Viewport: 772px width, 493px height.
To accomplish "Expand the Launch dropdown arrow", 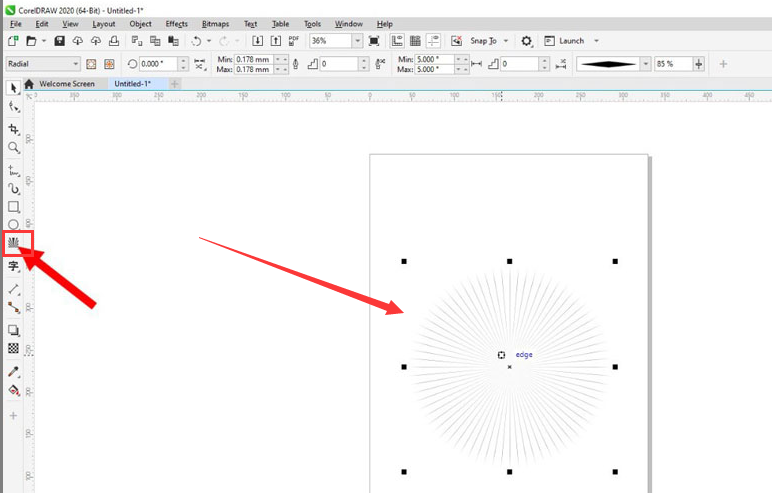I will coord(596,41).
